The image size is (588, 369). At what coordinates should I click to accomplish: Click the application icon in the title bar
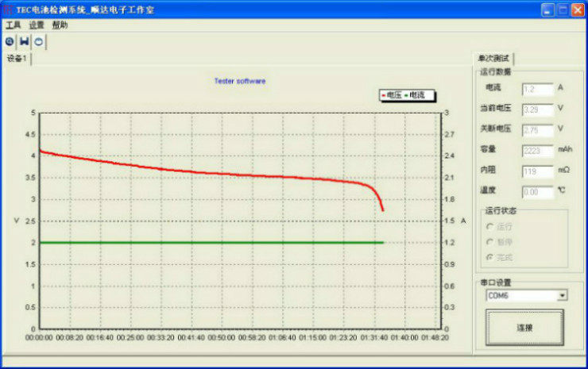[8, 10]
